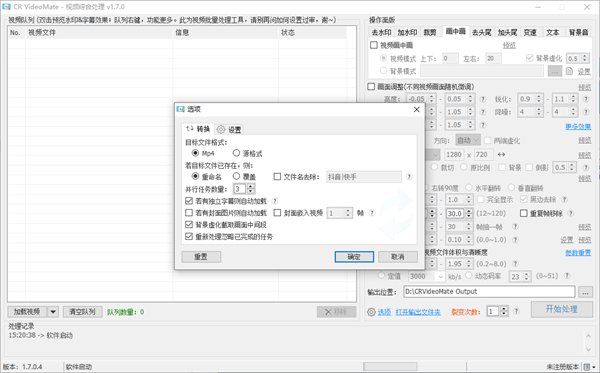The image size is (600, 373).
Task: Click help icon after 帧 in options dialog
Action: 372,213
